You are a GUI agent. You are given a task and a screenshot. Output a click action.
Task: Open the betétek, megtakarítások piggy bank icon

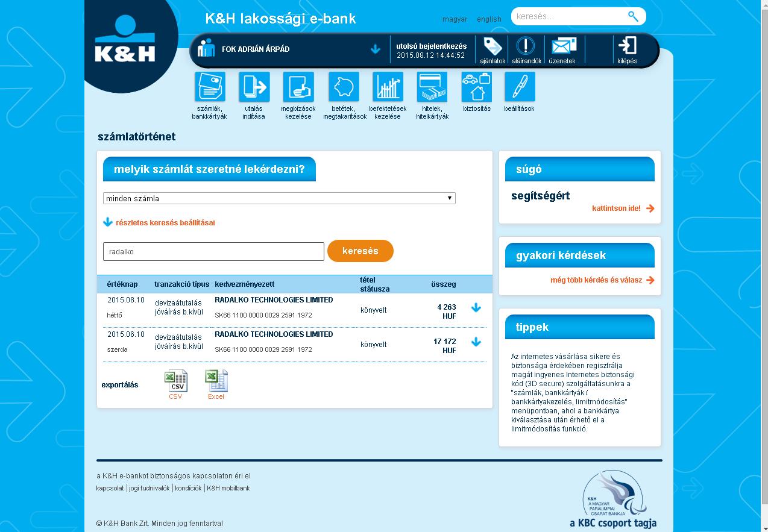344,87
